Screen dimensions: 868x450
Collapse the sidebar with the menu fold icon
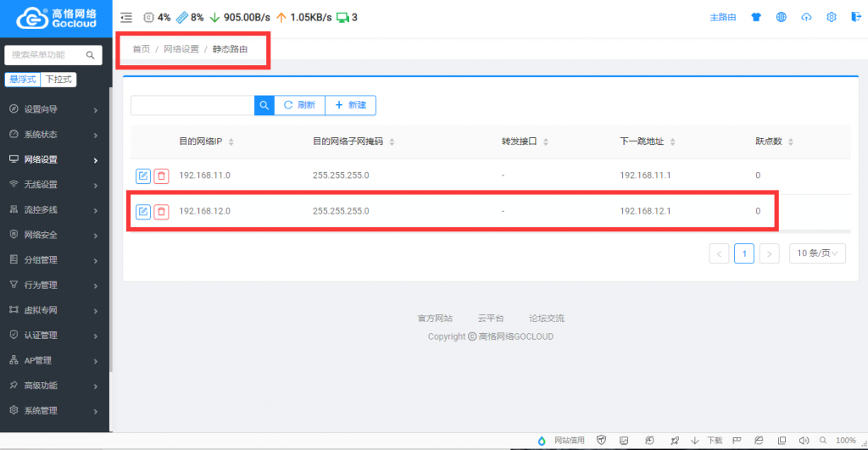click(x=126, y=18)
